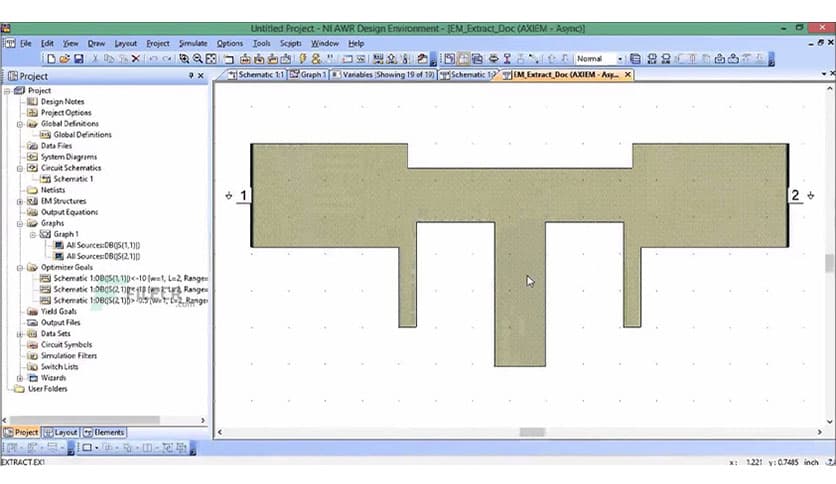This screenshot has width=836, height=484.
Task: Open the document tab list dropdown arrow
Action: tap(824, 74)
